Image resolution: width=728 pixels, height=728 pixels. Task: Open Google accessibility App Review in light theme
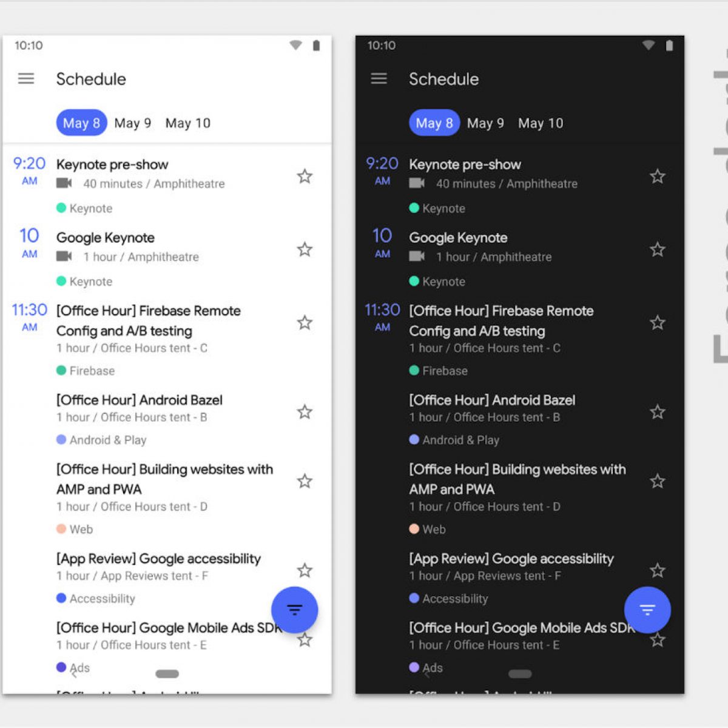(x=158, y=559)
